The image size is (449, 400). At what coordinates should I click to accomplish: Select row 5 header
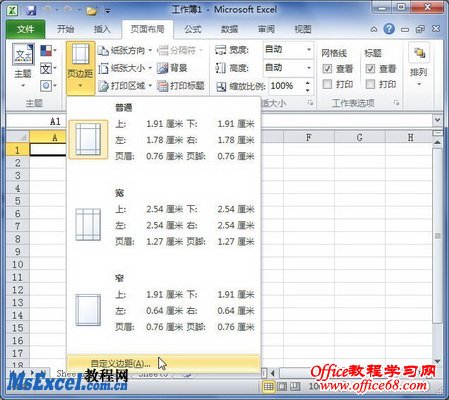[18, 201]
